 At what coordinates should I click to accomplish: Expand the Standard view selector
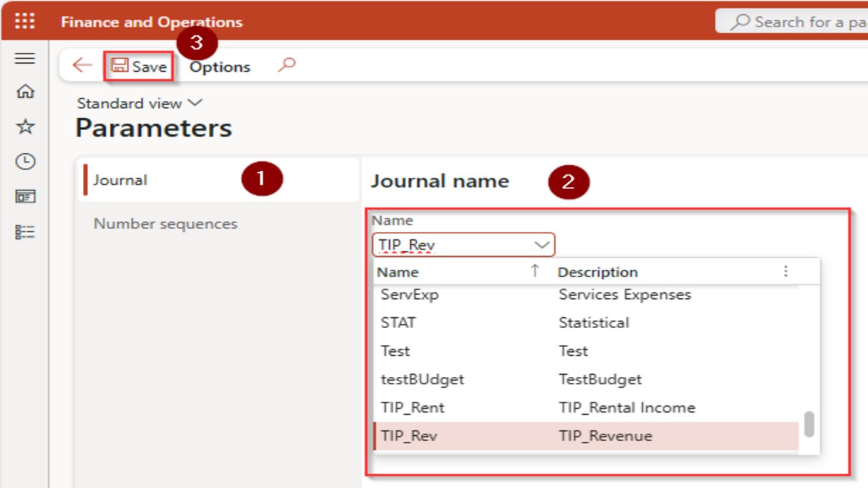click(x=140, y=103)
